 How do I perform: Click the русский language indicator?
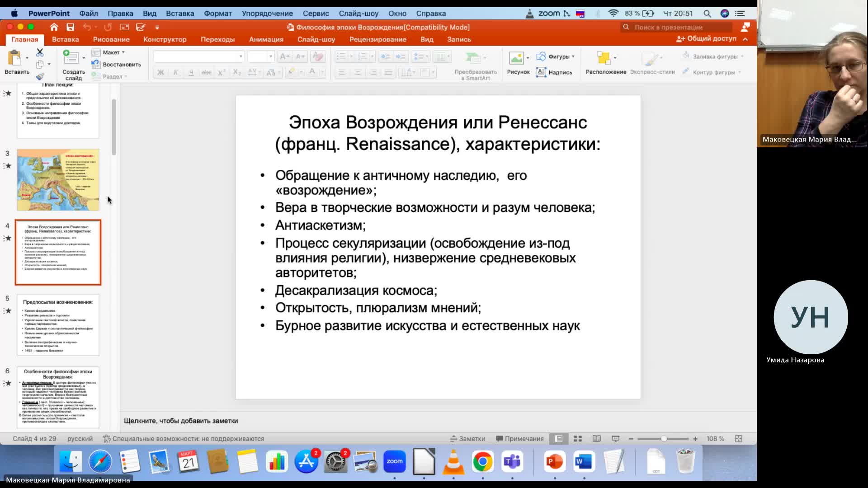80,439
